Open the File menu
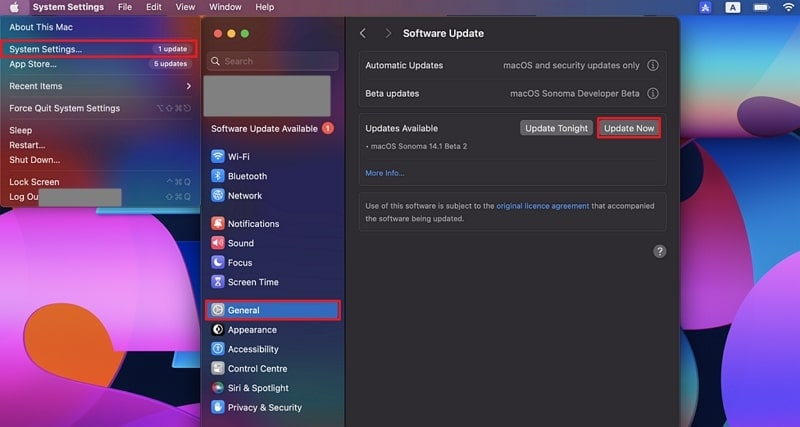Image resolution: width=800 pixels, height=427 pixels. click(124, 7)
